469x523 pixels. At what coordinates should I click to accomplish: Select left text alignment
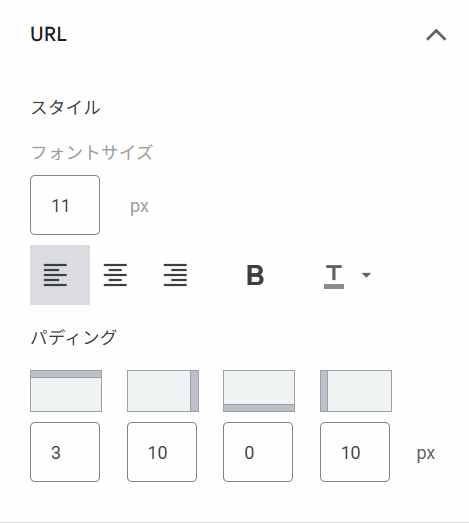[60, 275]
